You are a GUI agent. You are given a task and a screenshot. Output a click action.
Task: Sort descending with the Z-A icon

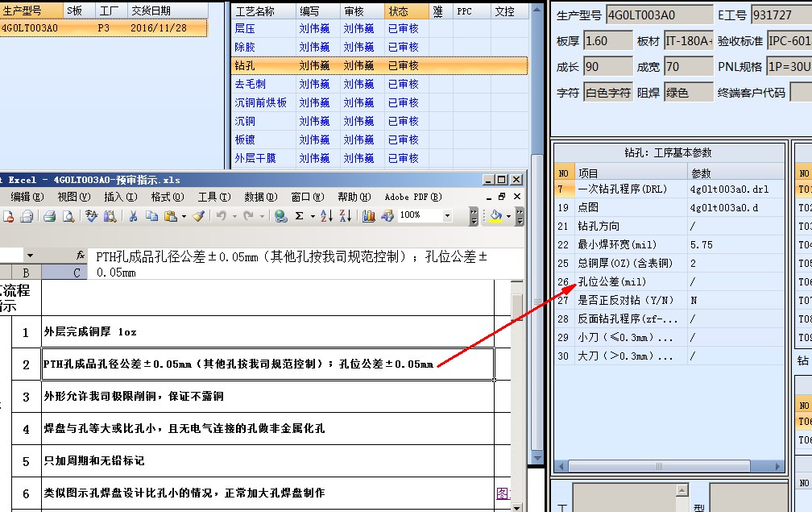point(346,216)
